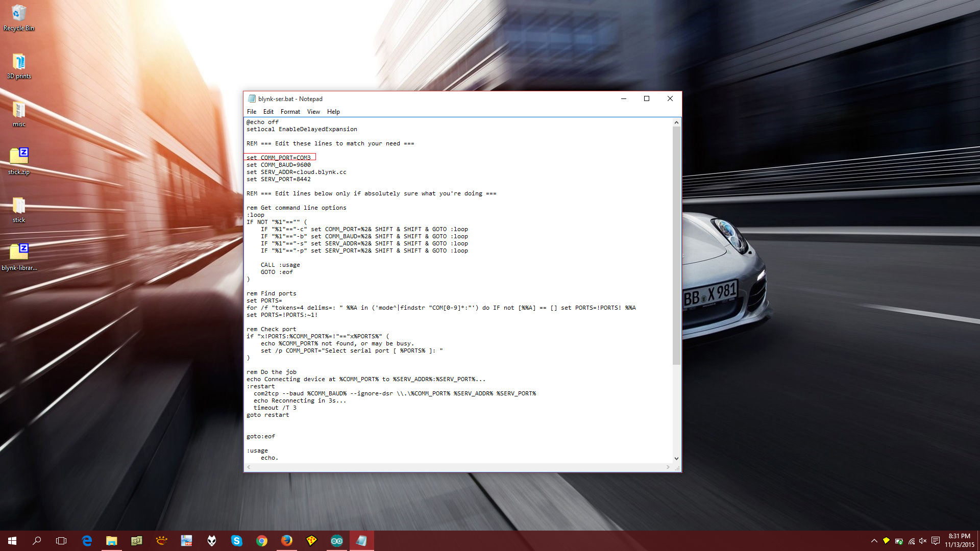The width and height of the screenshot is (980, 551).
Task: Select the misc folder icon on desktop
Action: 19,114
